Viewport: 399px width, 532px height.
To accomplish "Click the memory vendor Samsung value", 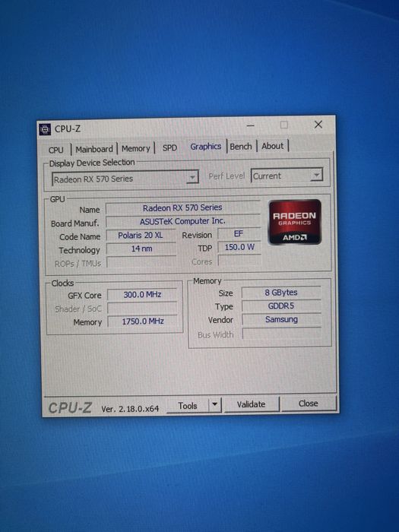I will 281,320.
